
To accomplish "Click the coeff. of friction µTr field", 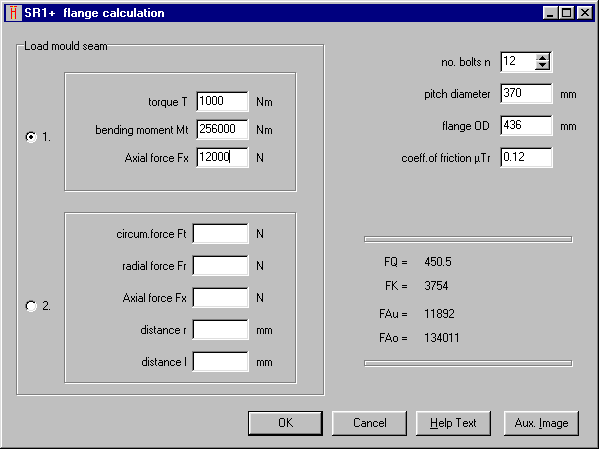I will point(526,157).
